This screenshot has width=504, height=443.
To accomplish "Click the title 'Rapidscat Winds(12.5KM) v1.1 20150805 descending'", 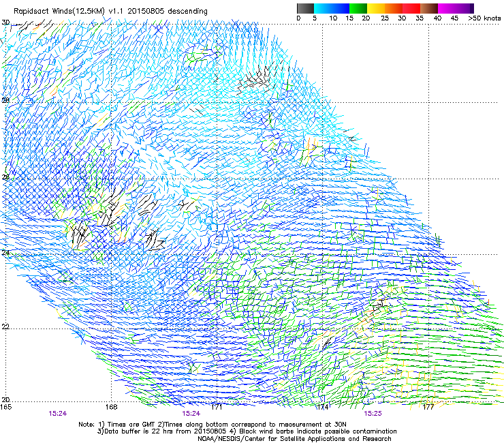I will point(110,12).
